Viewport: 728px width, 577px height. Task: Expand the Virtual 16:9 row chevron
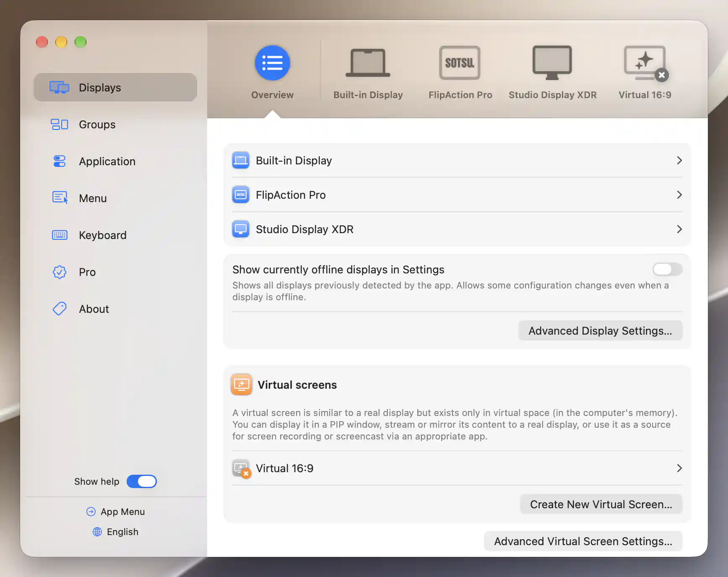(679, 468)
